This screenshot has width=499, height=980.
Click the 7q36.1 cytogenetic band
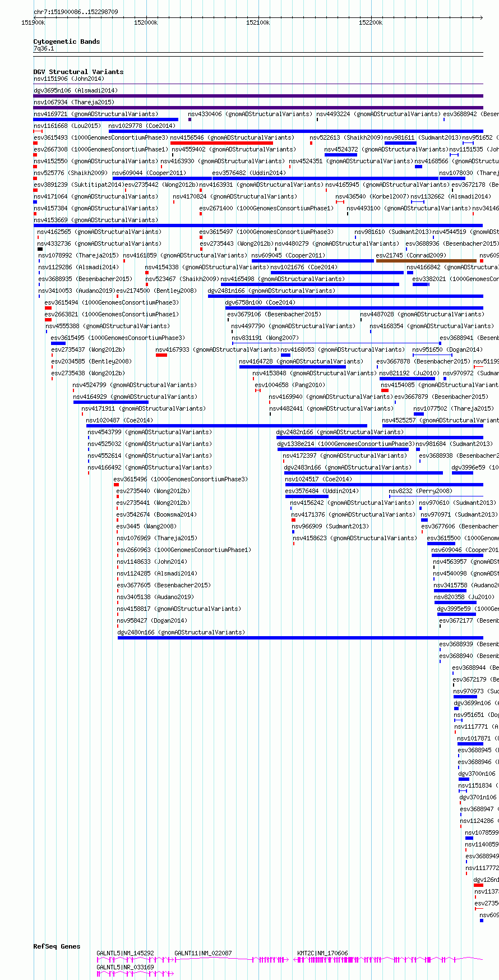click(258, 54)
